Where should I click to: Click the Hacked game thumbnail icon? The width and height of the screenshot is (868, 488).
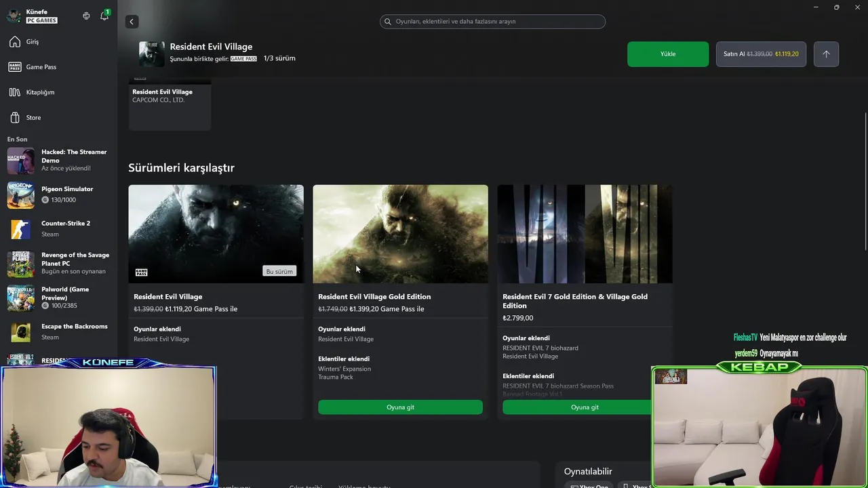[x=20, y=161]
